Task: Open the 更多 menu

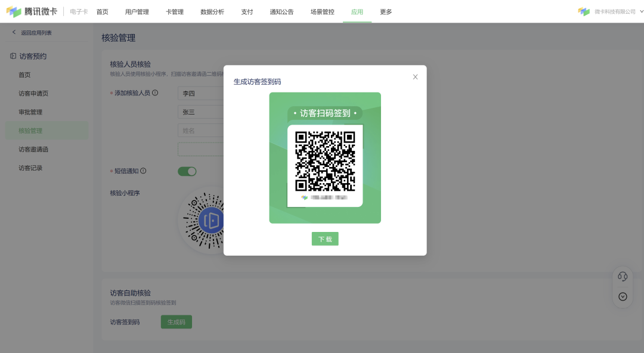Action: point(385,11)
